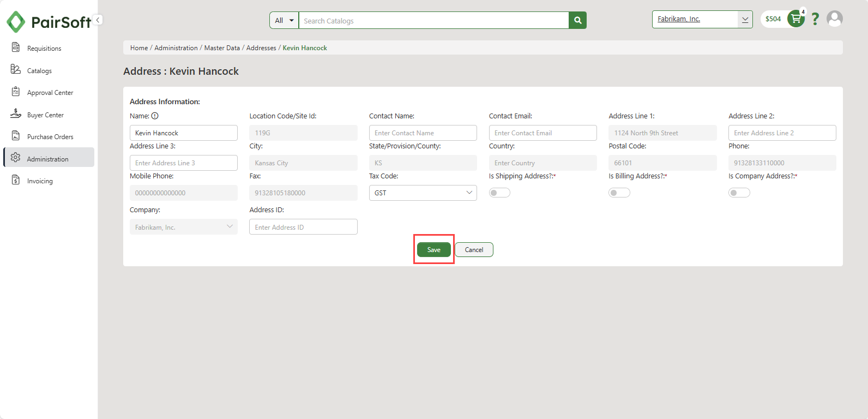Open the All search category dropdown

(284, 20)
